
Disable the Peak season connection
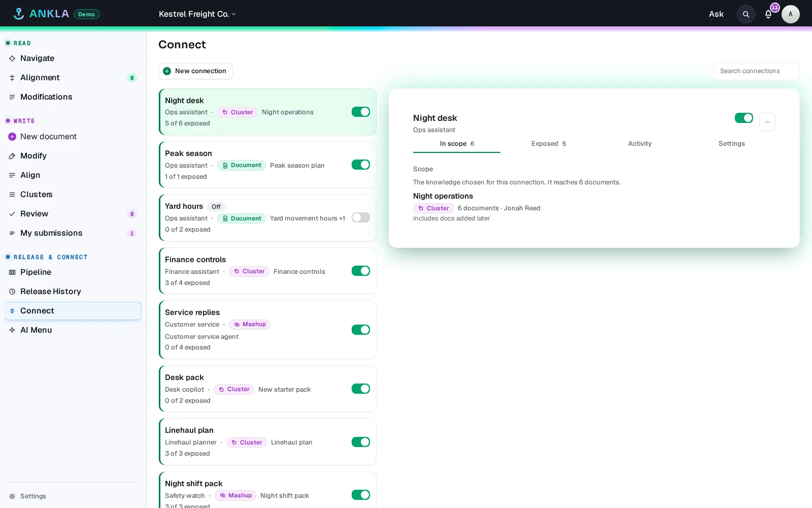[361, 165]
